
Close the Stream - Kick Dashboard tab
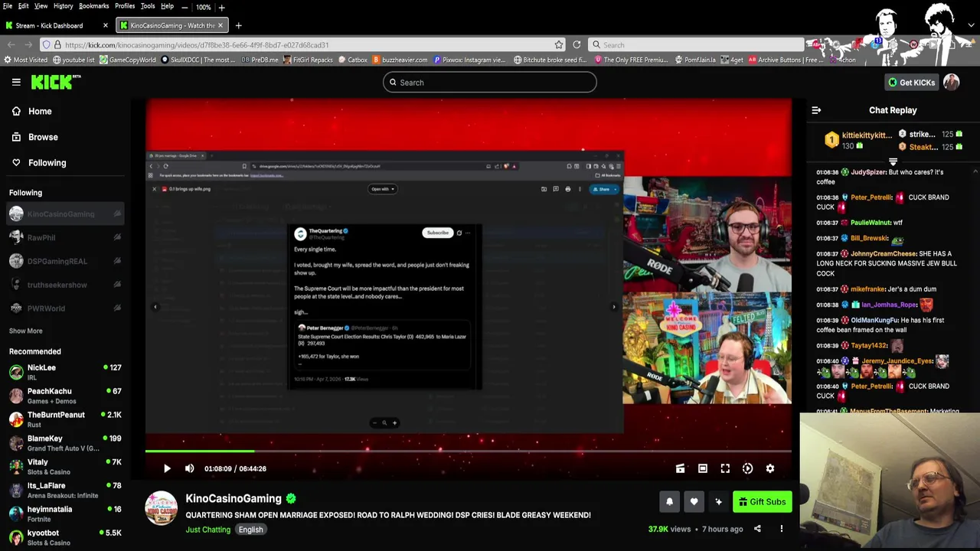tap(106, 25)
